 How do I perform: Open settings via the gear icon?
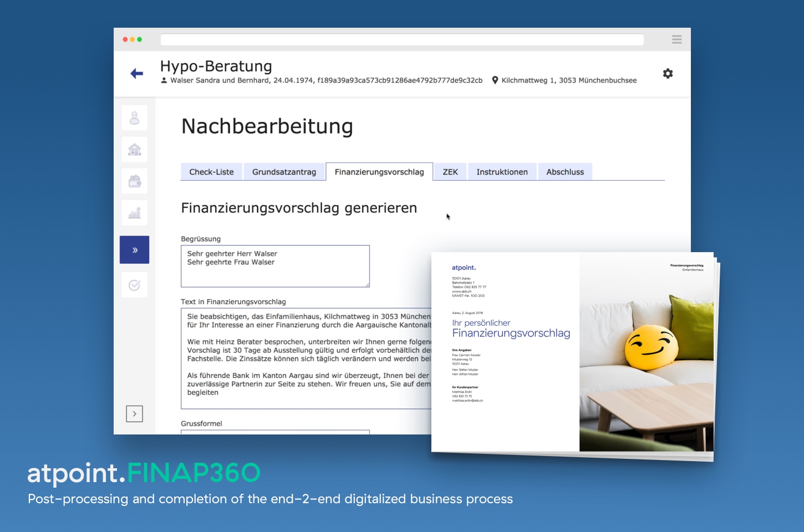[668, 73]
